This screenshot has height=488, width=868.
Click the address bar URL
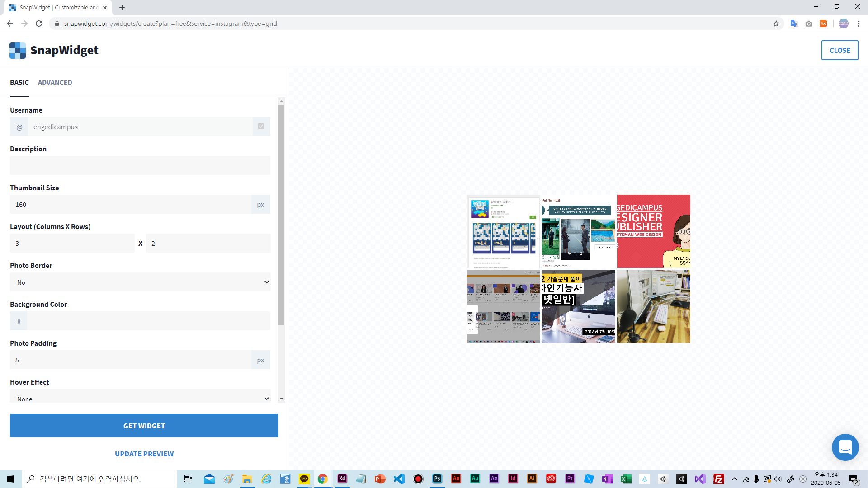[x=170, y=23]
